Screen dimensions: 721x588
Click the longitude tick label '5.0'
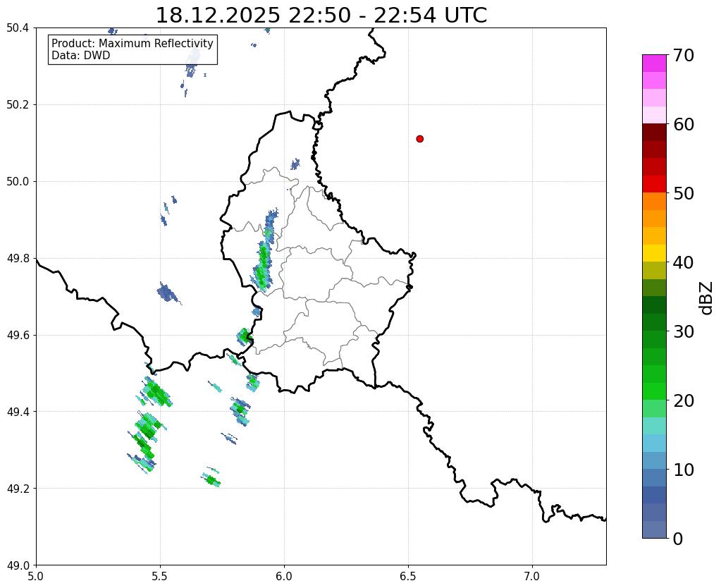pos(36,576)
